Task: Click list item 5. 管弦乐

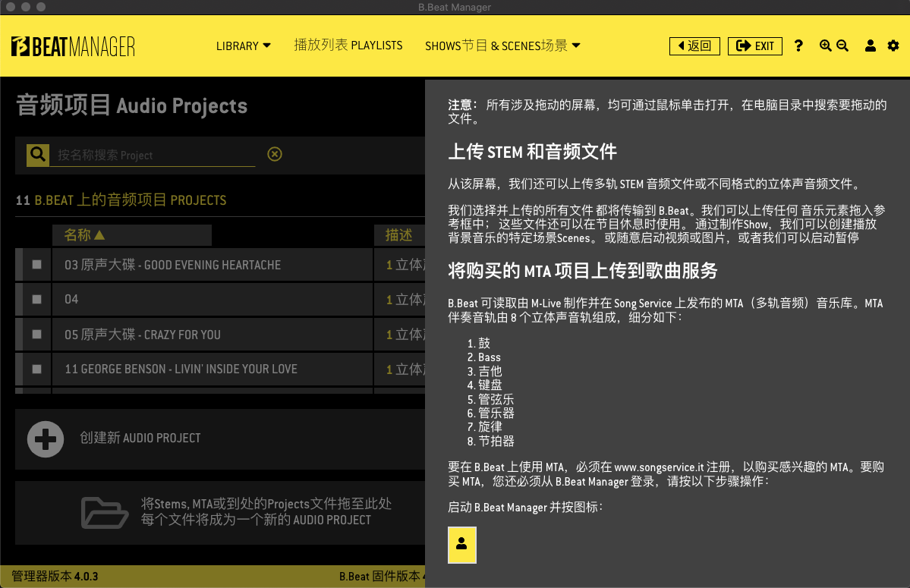Action: pyautogui.click(x=490, y=399)
